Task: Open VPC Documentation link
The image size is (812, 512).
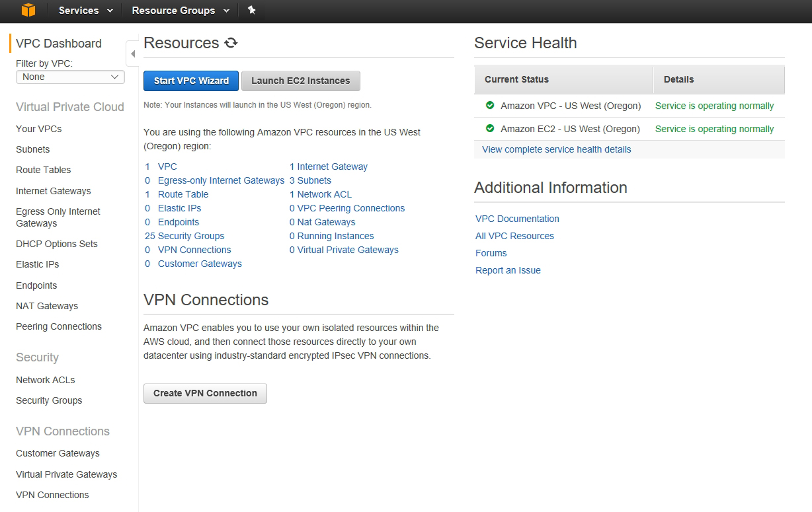Action: [x=517, y=219]
